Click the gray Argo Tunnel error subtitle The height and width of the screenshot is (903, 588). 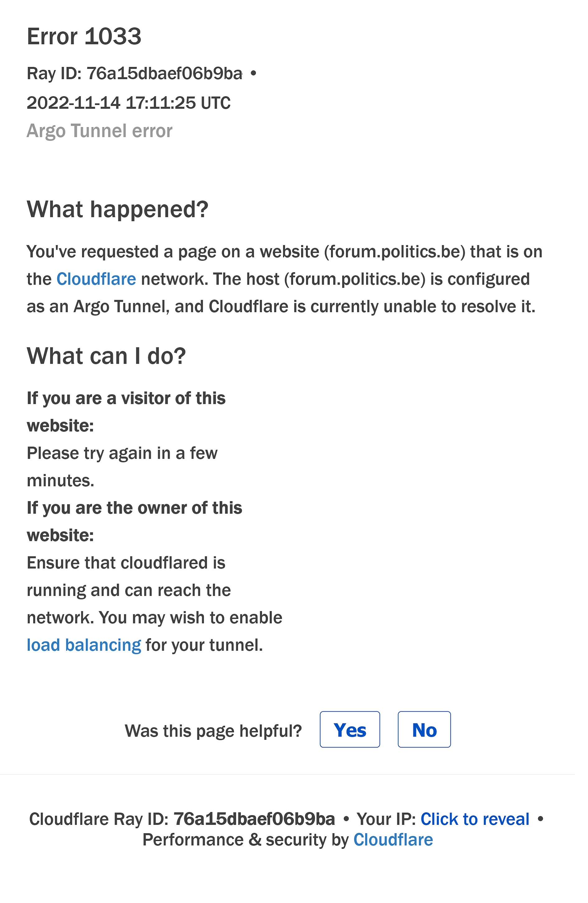pyautogui.click(x=99, y=131)
